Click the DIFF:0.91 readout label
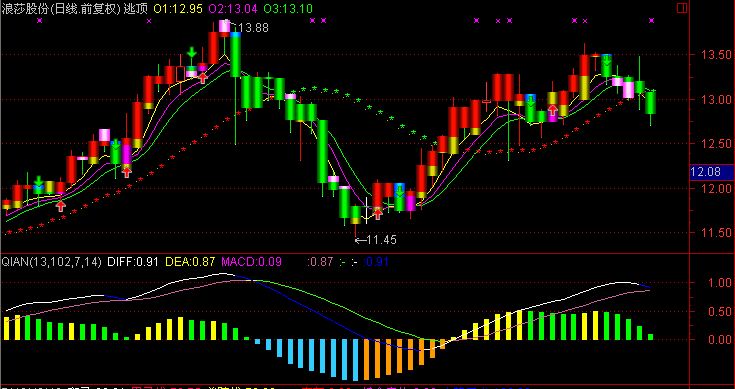Image resolution: width=735 pixels, height=389 pixels. [133, 262]
